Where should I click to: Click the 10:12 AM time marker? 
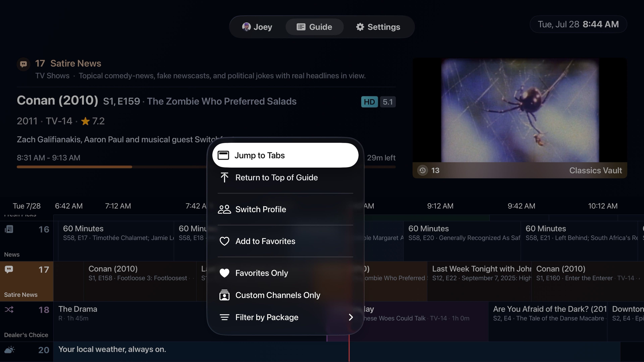point(603,206)
